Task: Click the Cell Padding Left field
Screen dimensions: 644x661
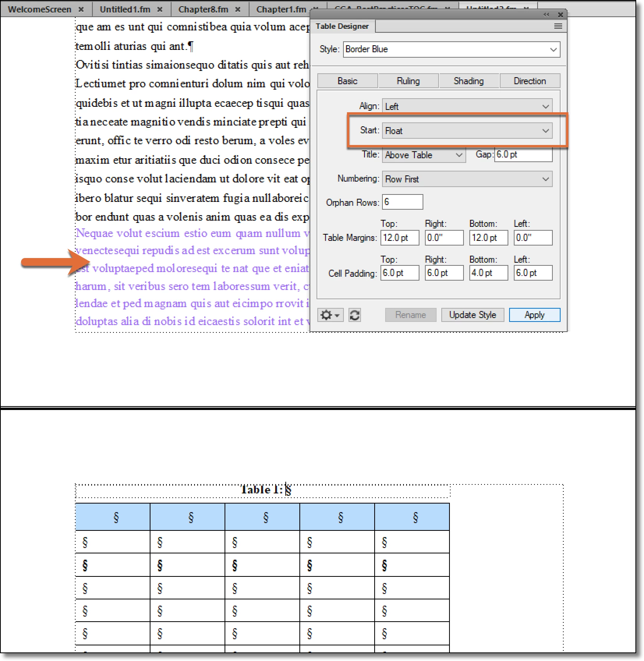Action: [x=533, y=273]
